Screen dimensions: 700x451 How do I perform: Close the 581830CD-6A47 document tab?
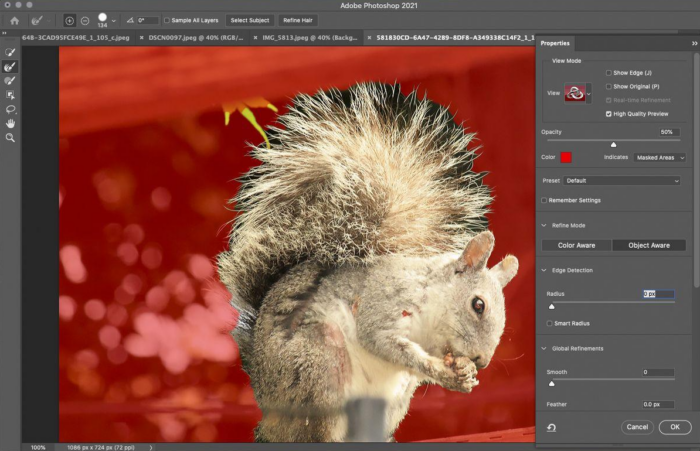[369, 38]
